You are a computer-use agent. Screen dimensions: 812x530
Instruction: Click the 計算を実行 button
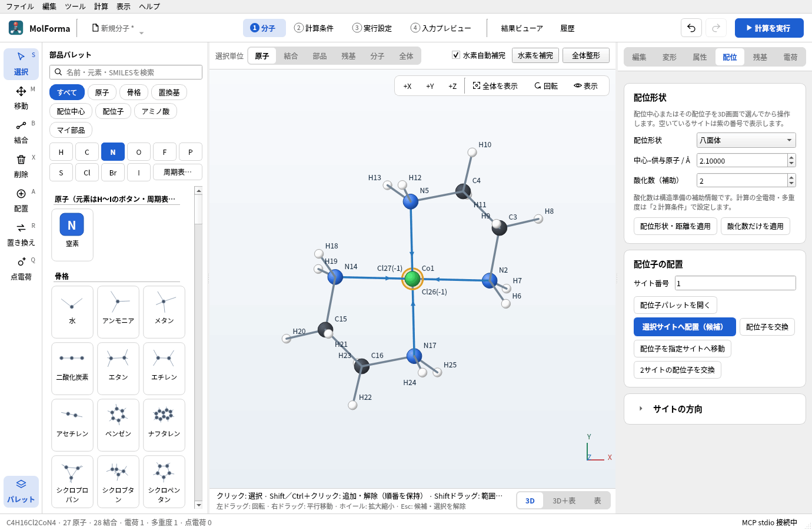click(769, 28)
